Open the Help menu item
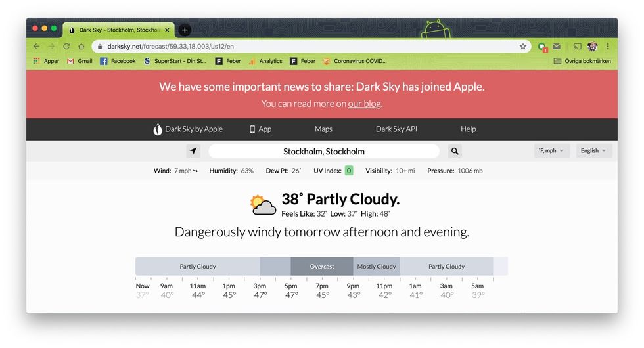Image resolution: width=644 pixels, height=348 pixels. click(468, 129)
